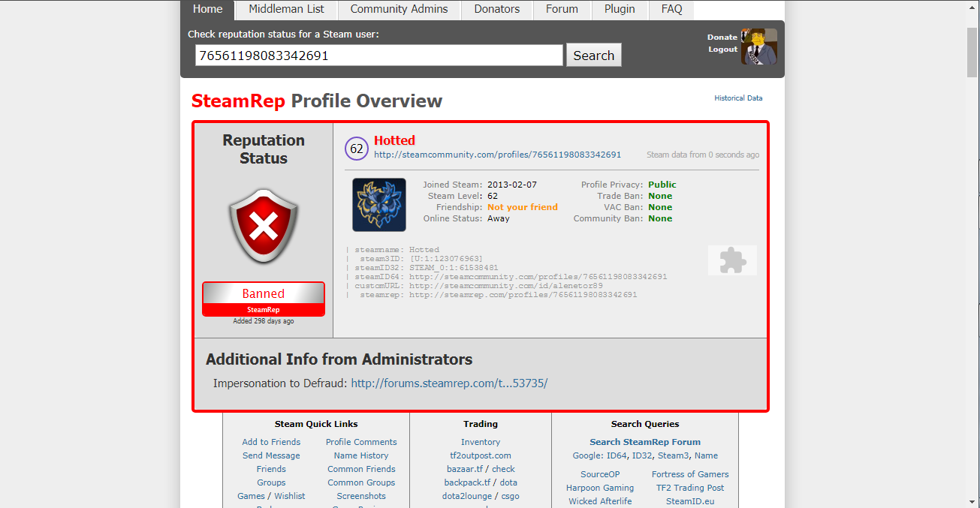Click the dota link beside backpack.tf
Screen dimensions: 980x508
[508, 482]
